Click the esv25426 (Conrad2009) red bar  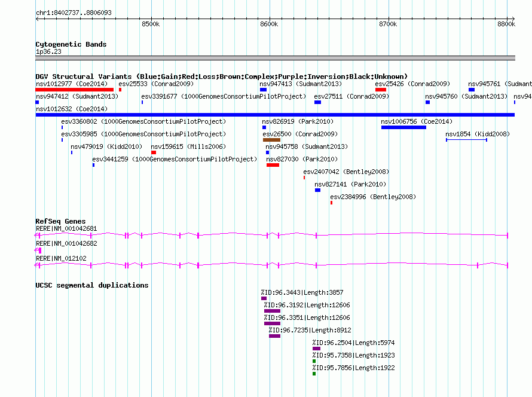(381, 90)
